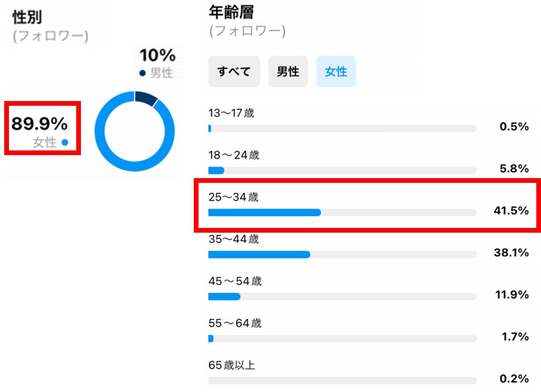Click the dark blue male donut segment
The image size is (541, 392).
(x=145, y=97)
